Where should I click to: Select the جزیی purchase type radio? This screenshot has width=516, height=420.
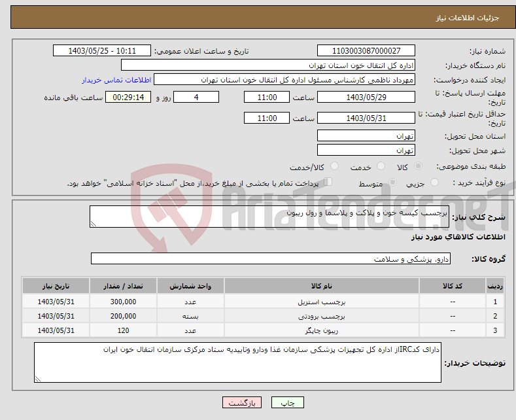tap(434, 183)
